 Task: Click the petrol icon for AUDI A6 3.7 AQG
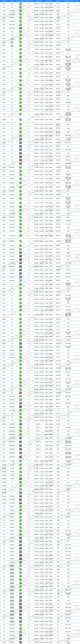(x=20, y=323)
